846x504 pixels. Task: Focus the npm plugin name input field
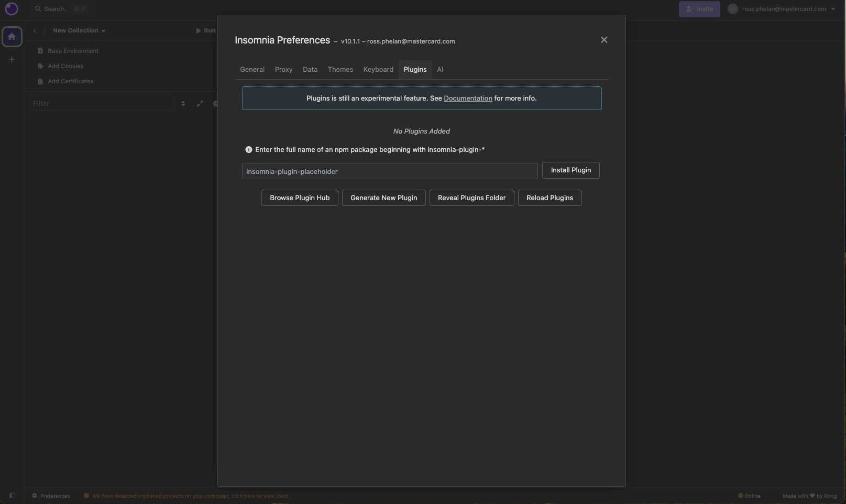[389, 171]
